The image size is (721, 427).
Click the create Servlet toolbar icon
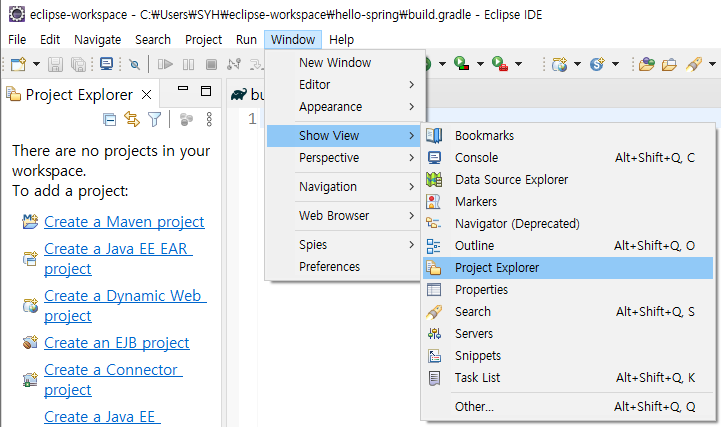[x=597, y=64]
